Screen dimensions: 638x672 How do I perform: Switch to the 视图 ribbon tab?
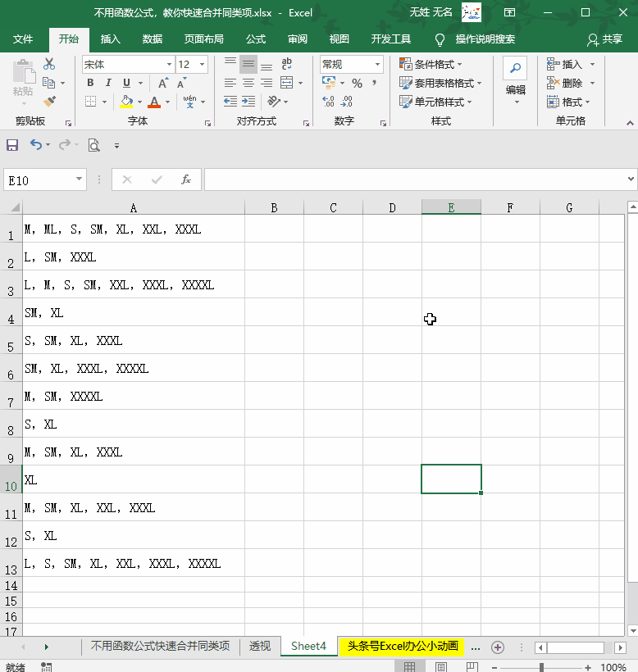339,39
